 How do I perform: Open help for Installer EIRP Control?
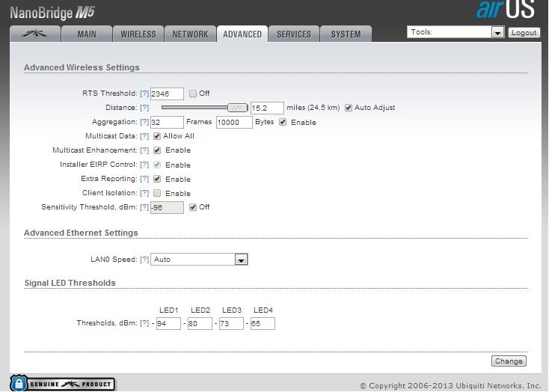[144, 165]
